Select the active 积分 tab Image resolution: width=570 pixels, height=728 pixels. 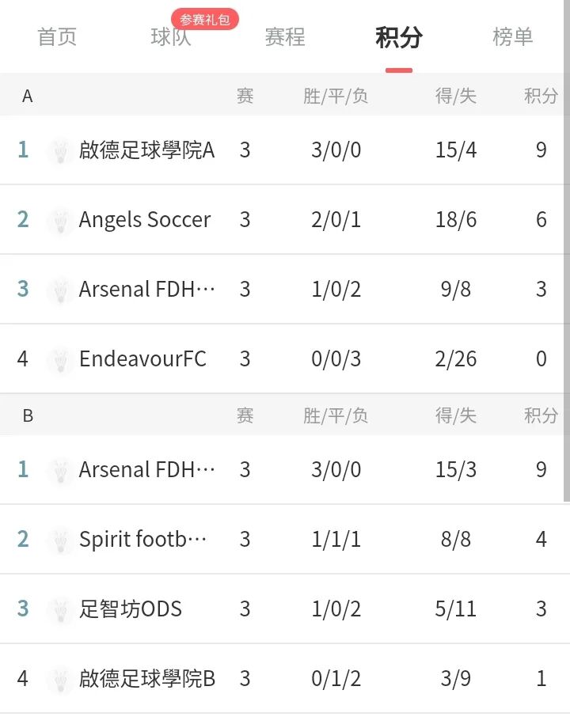[399, 37]
